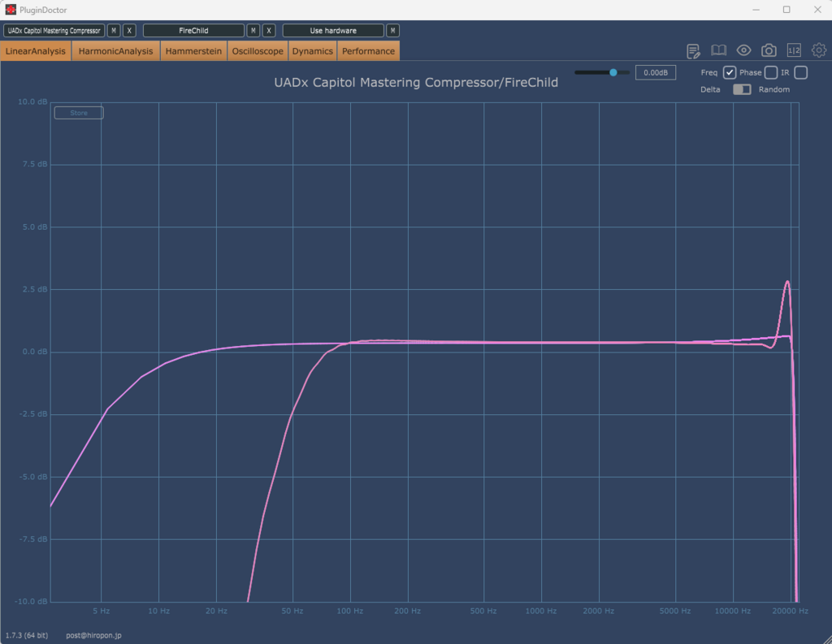Mute the FireChild plugin slot
Image resolution: width=832 pixels, height=644 pixels.
(x=253, y=31)
